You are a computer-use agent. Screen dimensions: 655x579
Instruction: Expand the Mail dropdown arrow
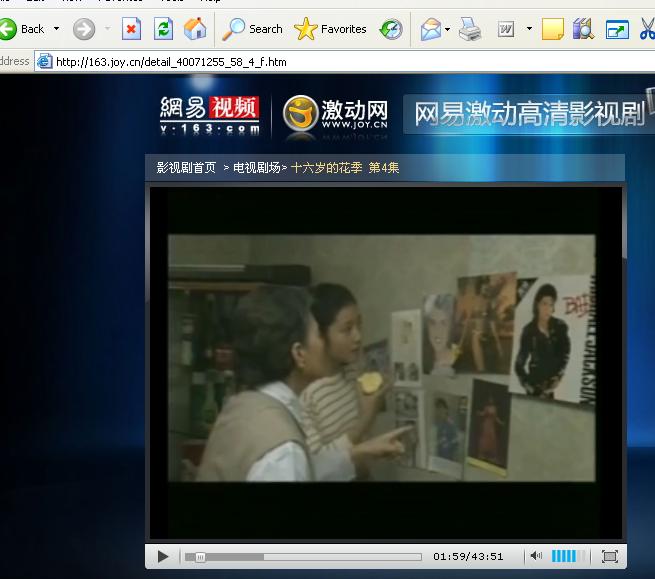coord(447,29)
